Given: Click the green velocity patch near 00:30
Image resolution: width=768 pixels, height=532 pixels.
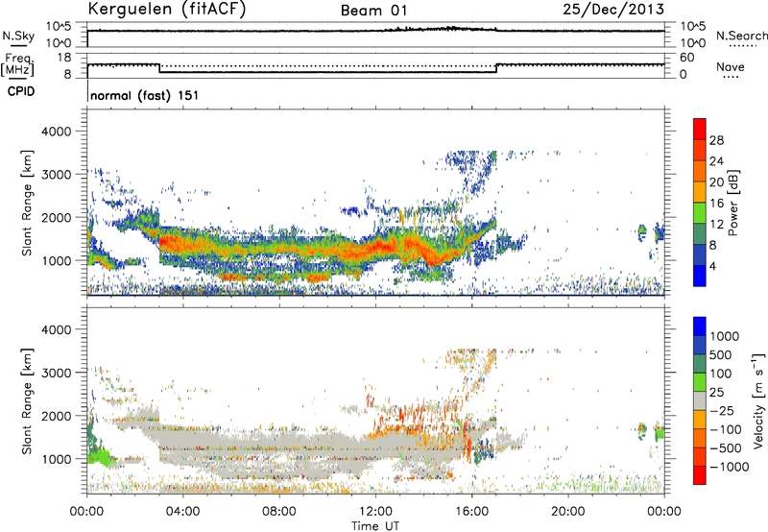Looking at the screenshot, I should click(x=101, y=456).
